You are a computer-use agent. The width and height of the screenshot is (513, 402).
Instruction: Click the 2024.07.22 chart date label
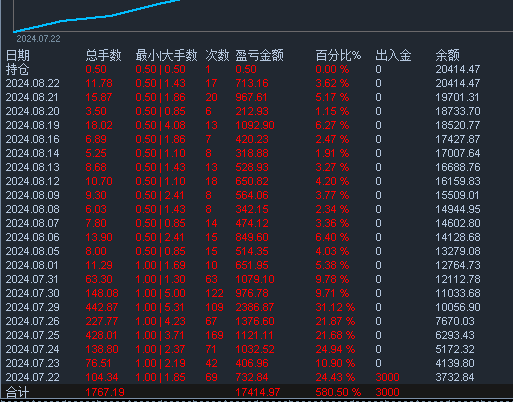pos(39,39)
